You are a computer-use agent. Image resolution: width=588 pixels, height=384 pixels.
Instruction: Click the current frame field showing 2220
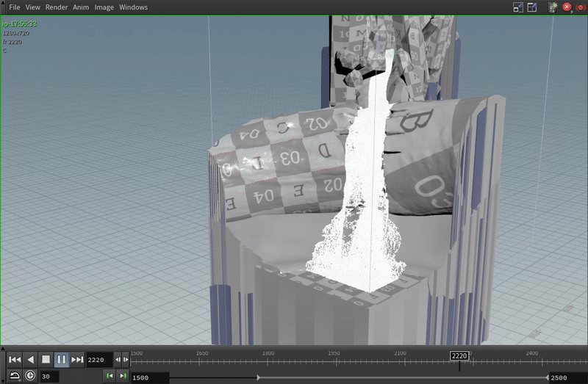99,360
